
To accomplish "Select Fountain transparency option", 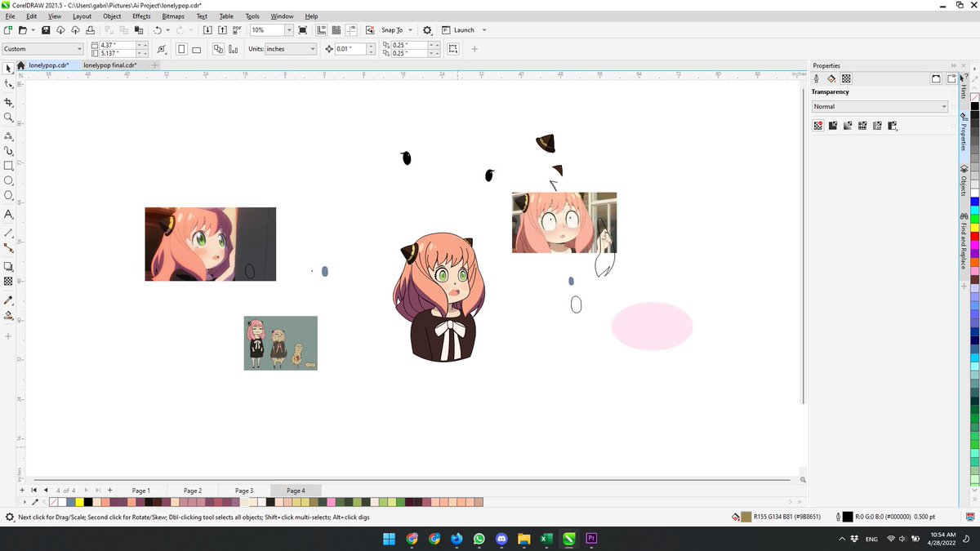I will [848, 126].
